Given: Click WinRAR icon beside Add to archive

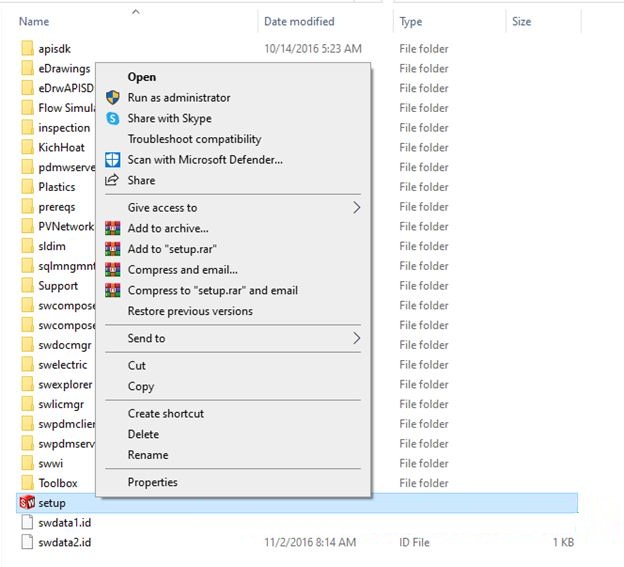Looking at the screenshot, I should click(x=113, y=228).
